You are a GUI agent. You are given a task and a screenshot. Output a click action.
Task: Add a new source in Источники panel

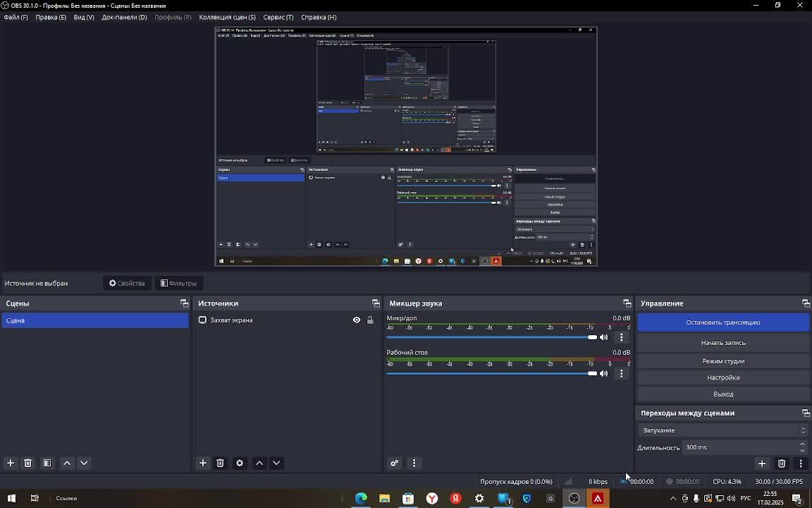203,463
